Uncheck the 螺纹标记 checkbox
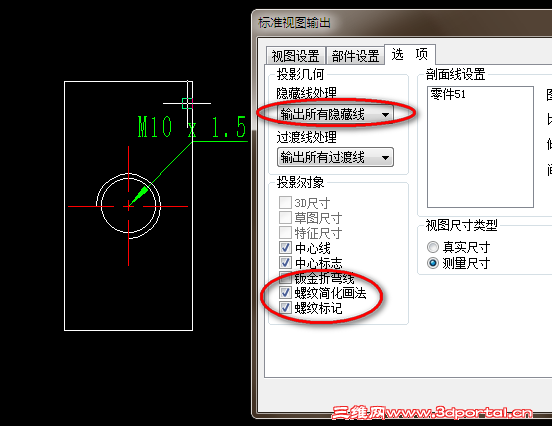This screenshot has height=426, width=552. coord(285,308)
